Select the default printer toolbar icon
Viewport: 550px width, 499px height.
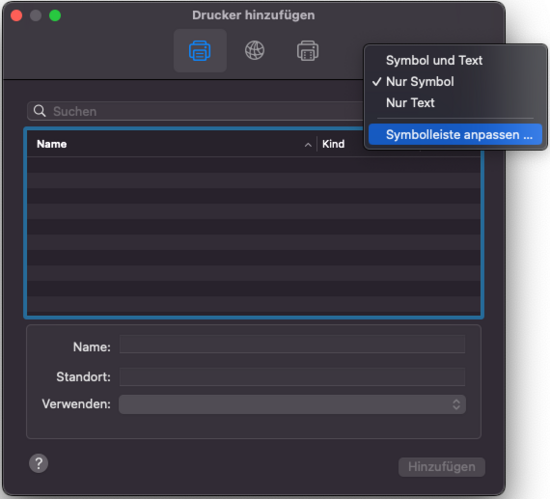[x=200, y=51]
